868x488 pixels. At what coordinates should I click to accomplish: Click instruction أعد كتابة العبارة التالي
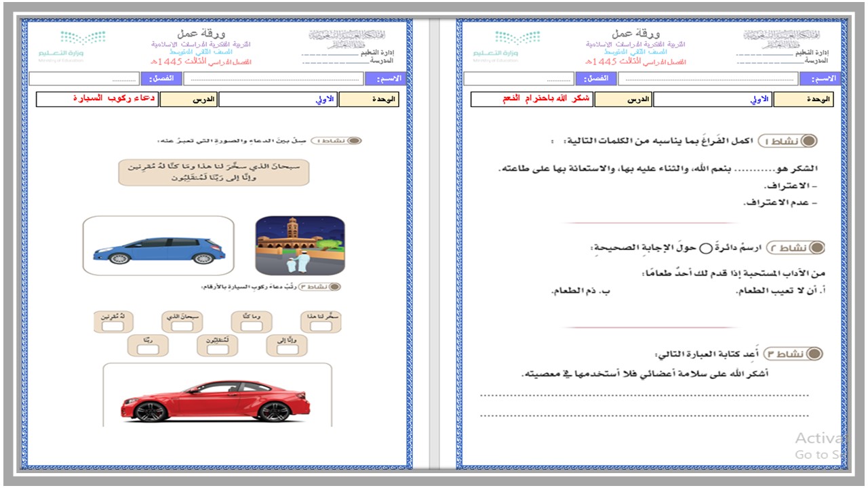click(708, 354)
